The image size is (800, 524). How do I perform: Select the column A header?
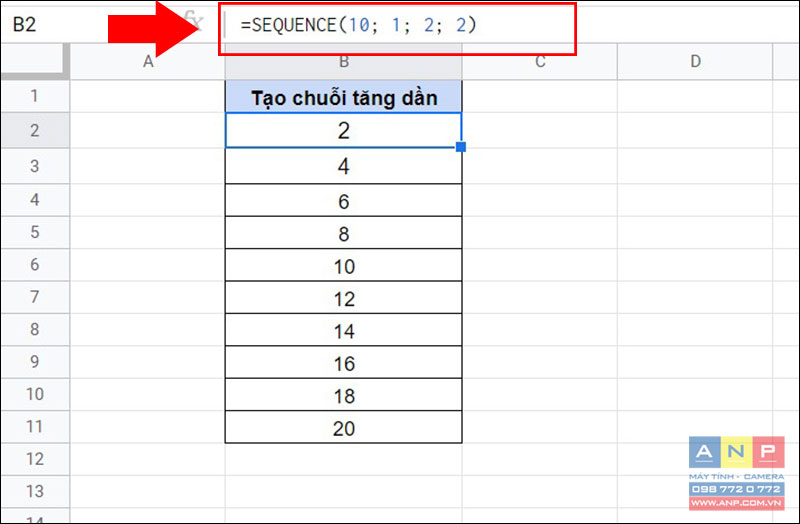click(x=147, y=61)
